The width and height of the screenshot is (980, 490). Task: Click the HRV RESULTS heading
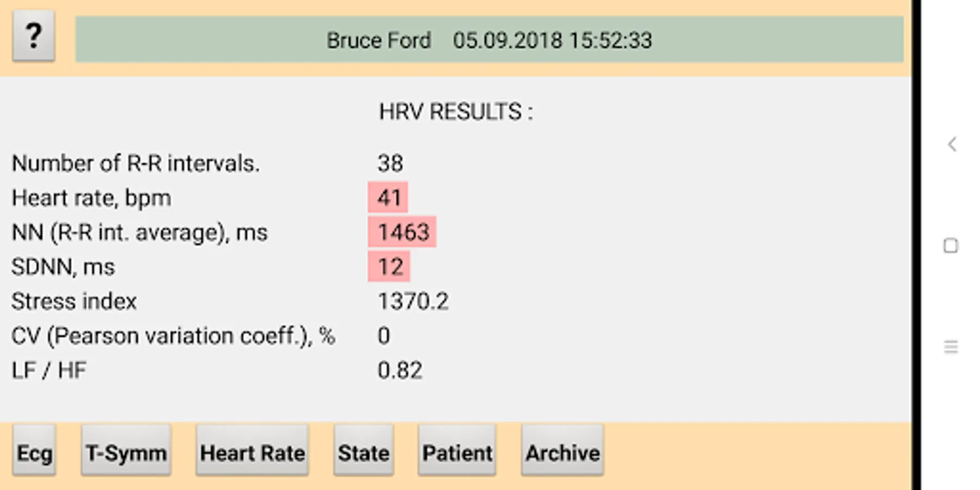tap(456, 112)
